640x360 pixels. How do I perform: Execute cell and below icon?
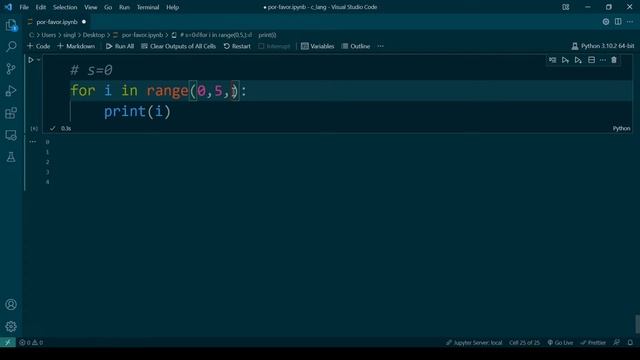pyautogui.click(x=578, y=60)
